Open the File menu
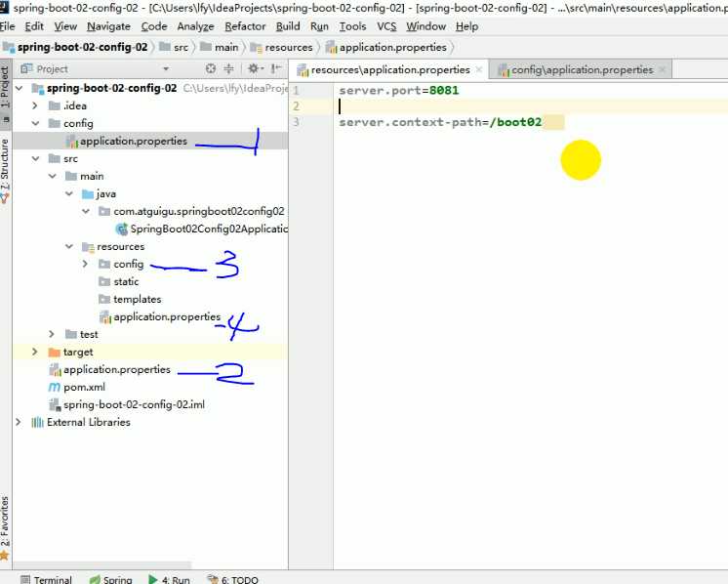 point(7,26)
